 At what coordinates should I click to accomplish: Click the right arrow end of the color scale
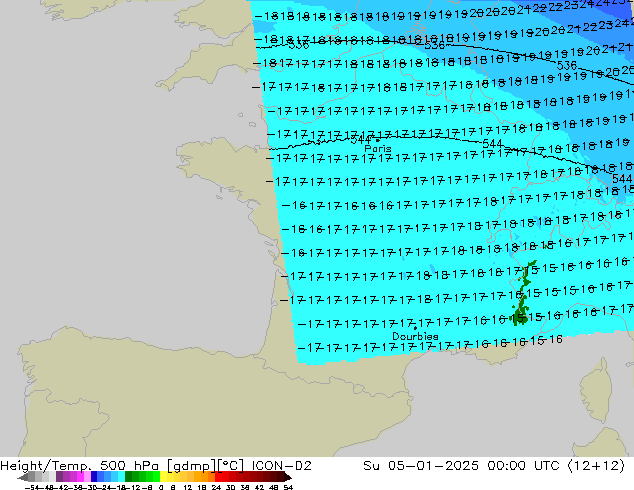pyautogui.click(x=288, y=477)
